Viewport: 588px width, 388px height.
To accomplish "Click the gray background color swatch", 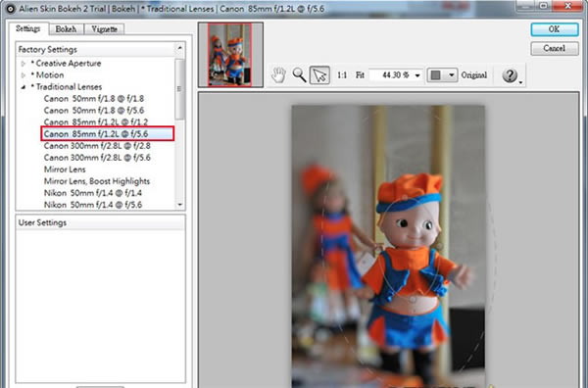I will (x=435, y=75).
